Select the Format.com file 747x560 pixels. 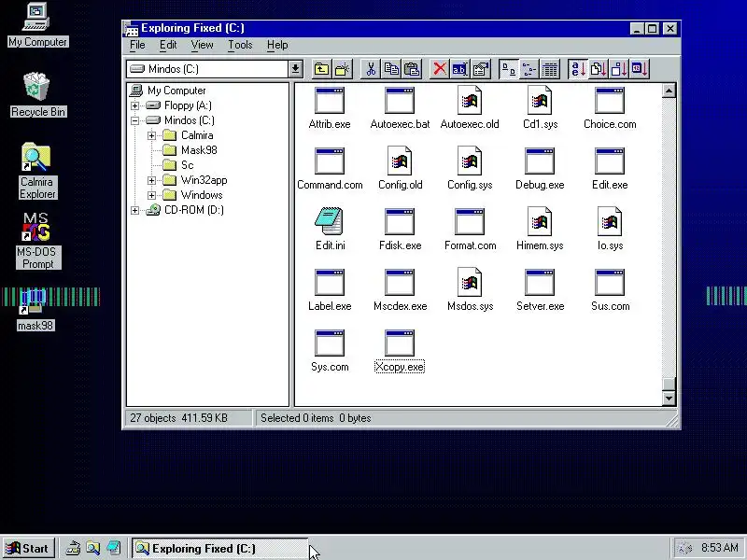[x=470, y=229]
